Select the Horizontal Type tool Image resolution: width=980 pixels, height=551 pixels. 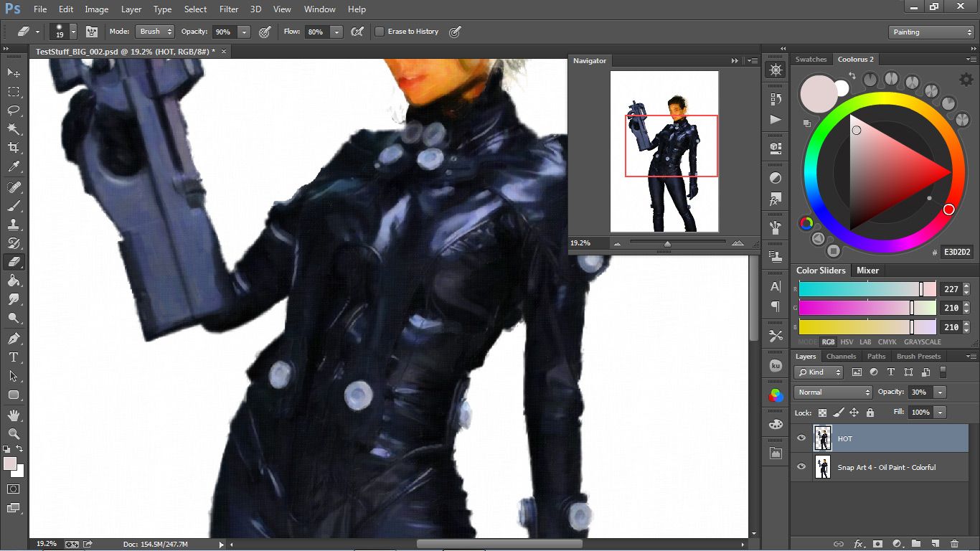(14, 357)
